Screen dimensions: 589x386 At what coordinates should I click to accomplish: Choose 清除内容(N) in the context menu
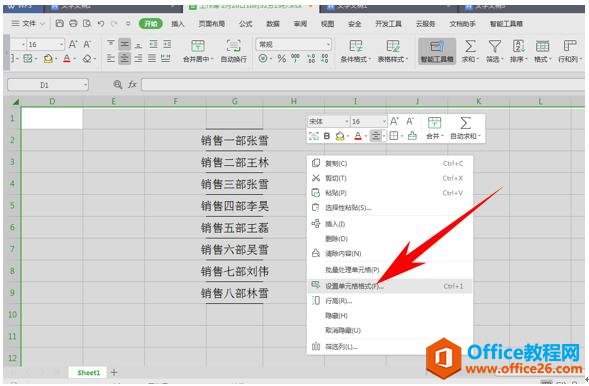click(x=390, y=253)
